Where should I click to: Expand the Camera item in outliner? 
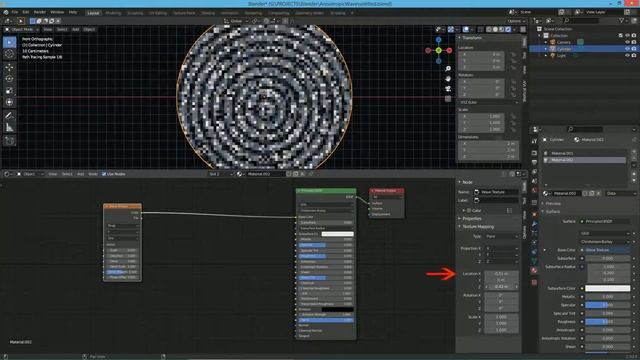pyautogui.click(x=546, y=42)
